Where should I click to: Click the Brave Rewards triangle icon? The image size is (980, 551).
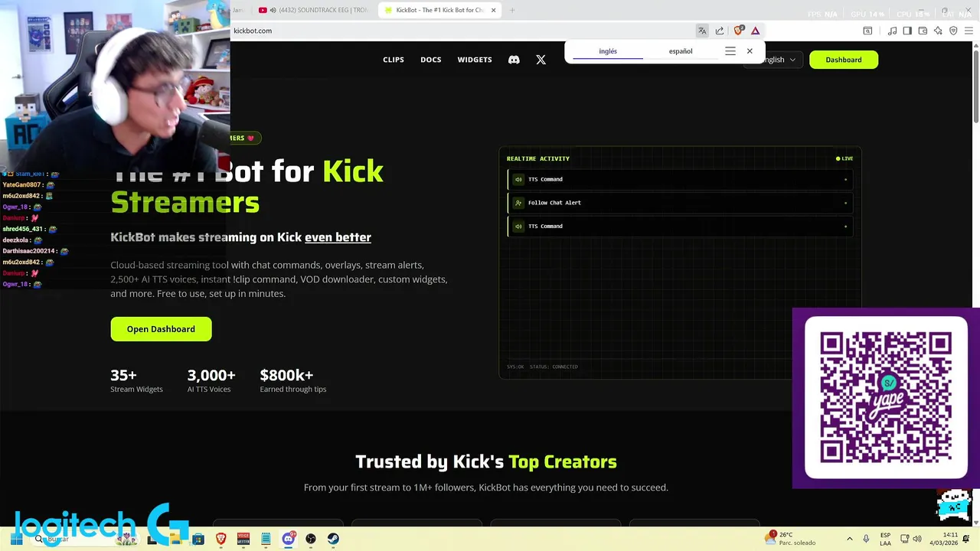tap(755, 31)
